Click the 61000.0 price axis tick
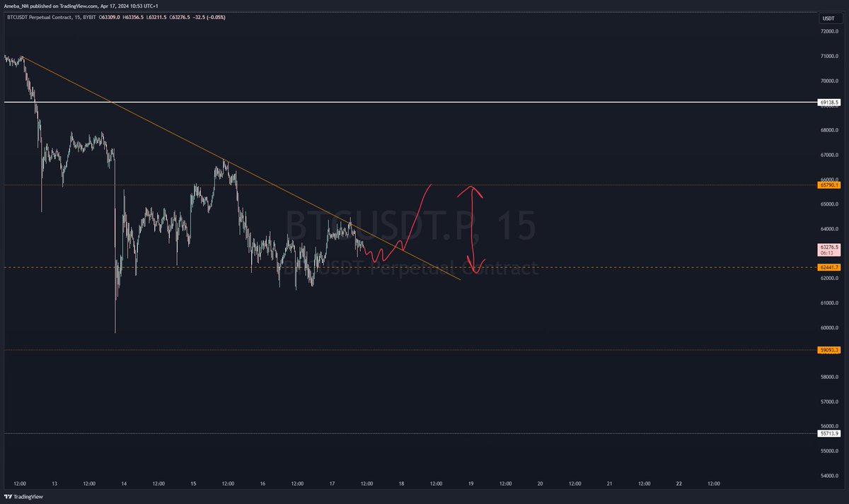Image resolution: width=849 pixels, height=504 pixels. pos(829,303)
